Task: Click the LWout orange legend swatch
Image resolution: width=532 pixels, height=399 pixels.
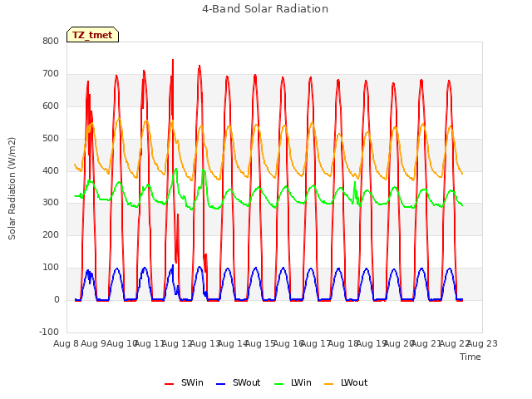Action: tap(329, 384)
